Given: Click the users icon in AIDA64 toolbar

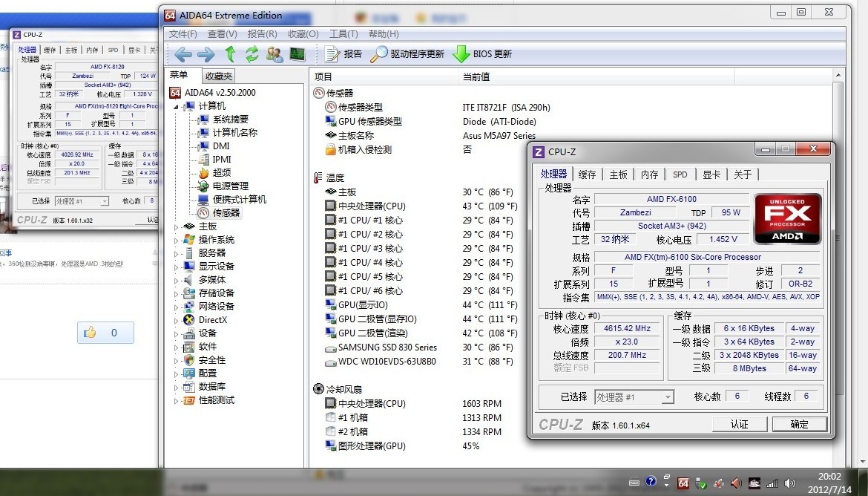Looking at the screenshot, I should click(x=274, y=54).
